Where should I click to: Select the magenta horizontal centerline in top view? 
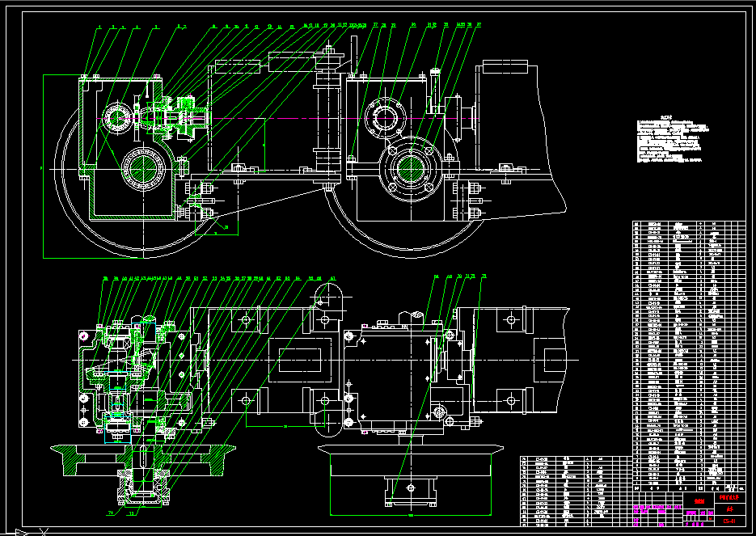tap(287, 118)
